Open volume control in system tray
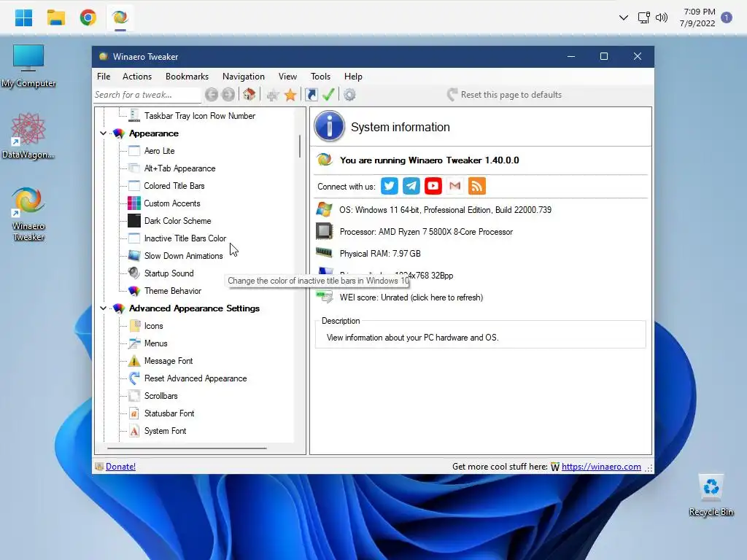The image size is (747, 560). click(x=661, y=17)
